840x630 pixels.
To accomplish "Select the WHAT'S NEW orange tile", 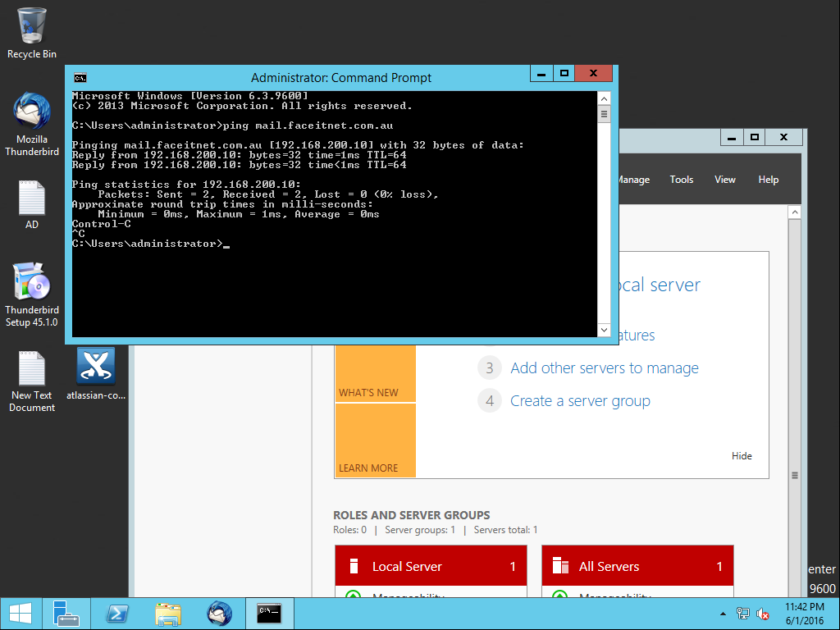I will pos(375,373).
